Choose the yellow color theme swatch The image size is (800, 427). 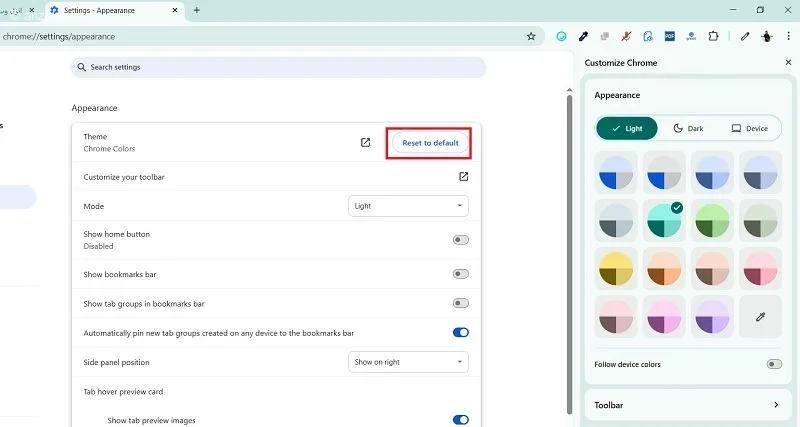coord(616,268)
